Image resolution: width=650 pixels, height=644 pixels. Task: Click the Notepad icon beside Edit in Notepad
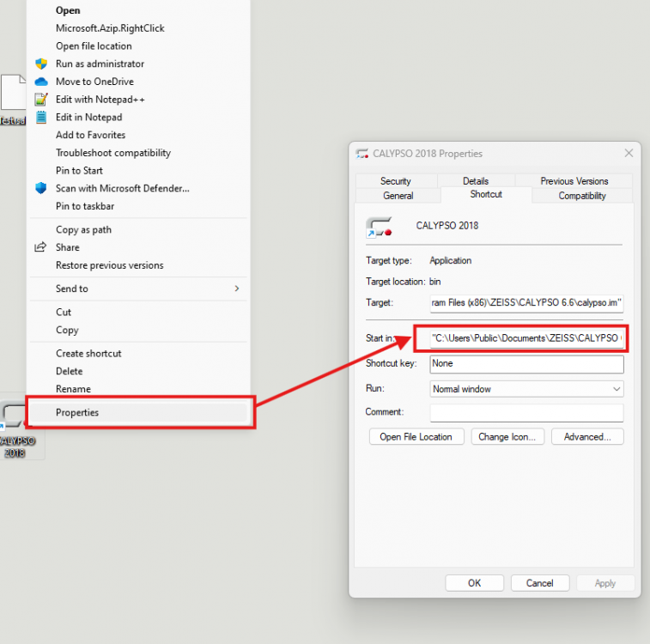pyautogui.click(x=41, y=118)
